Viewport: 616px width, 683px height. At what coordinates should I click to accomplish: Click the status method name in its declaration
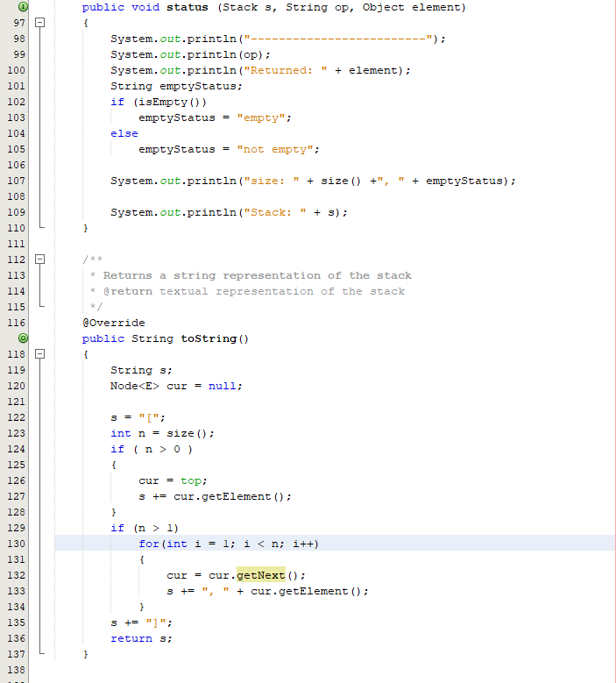coord(188,7)
